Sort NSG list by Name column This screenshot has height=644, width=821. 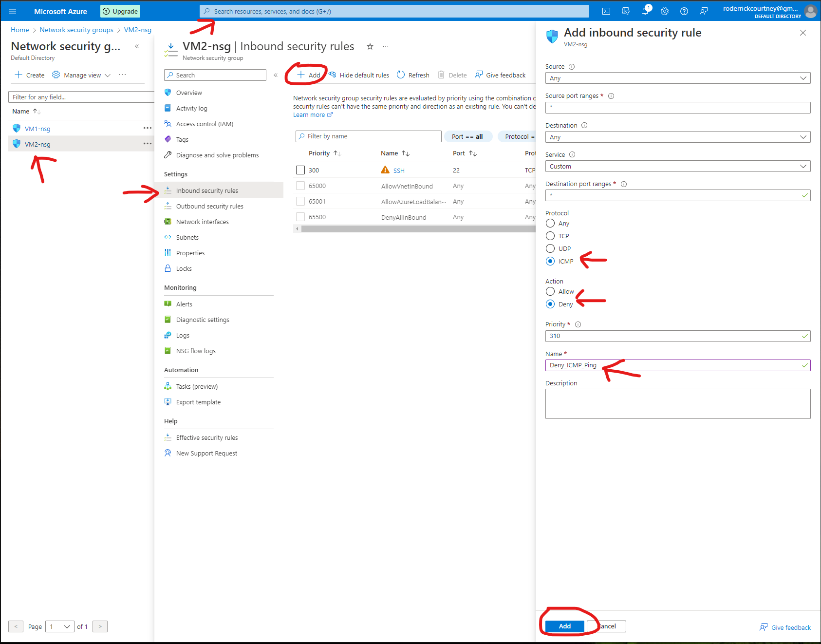pyautogui.click(x=26, y=111)
